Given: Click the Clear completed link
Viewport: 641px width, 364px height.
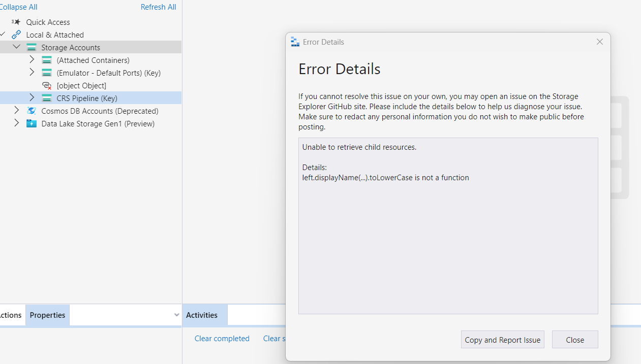Looking at the screenshot, I should click(x=222, y=338).
